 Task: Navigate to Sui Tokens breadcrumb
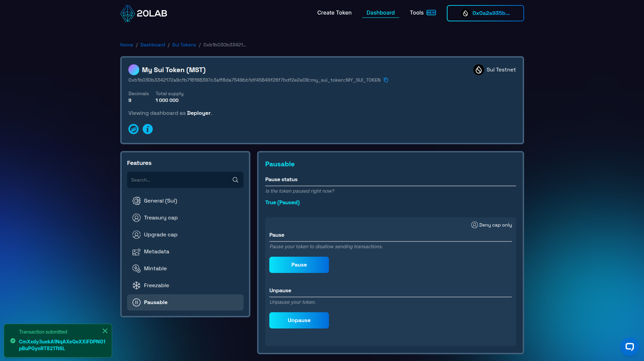click(184, 45)
